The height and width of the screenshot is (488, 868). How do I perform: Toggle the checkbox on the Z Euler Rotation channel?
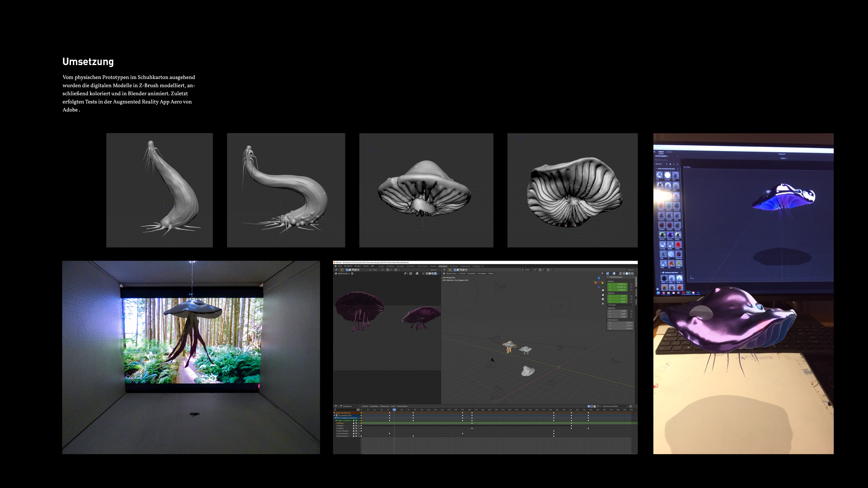point(356,436)
